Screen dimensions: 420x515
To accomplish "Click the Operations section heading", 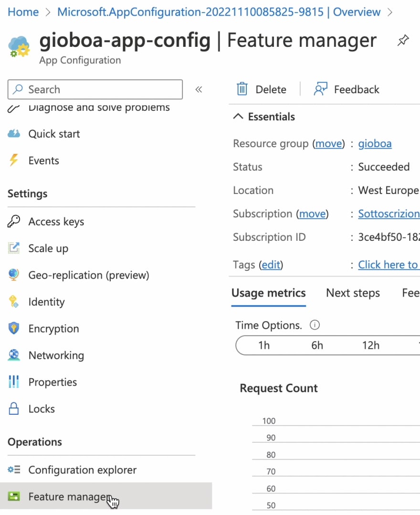I will click(35, 442).
